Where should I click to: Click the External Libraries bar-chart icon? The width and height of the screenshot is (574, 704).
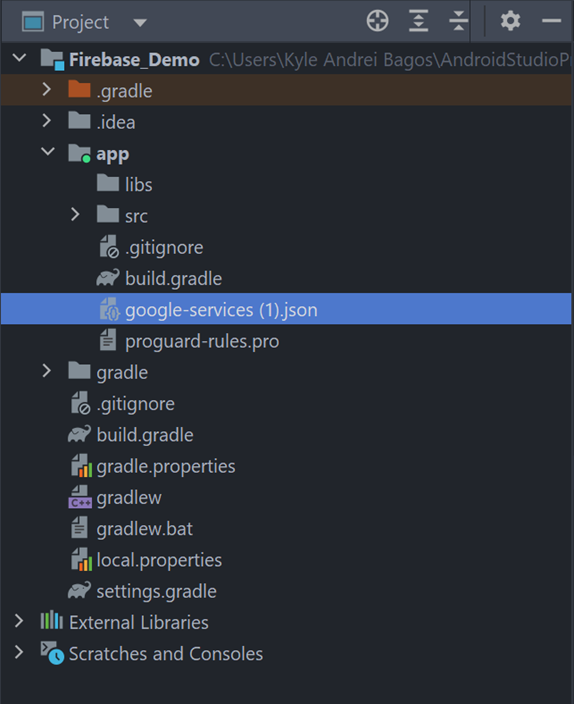[x=52, y=621]
